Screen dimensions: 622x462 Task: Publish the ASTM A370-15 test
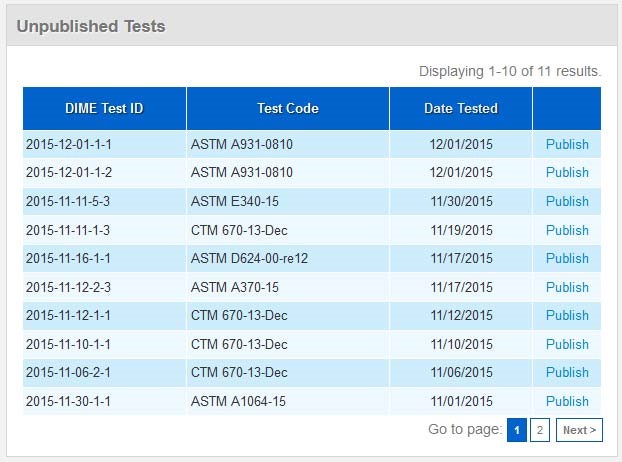[567, 287]
